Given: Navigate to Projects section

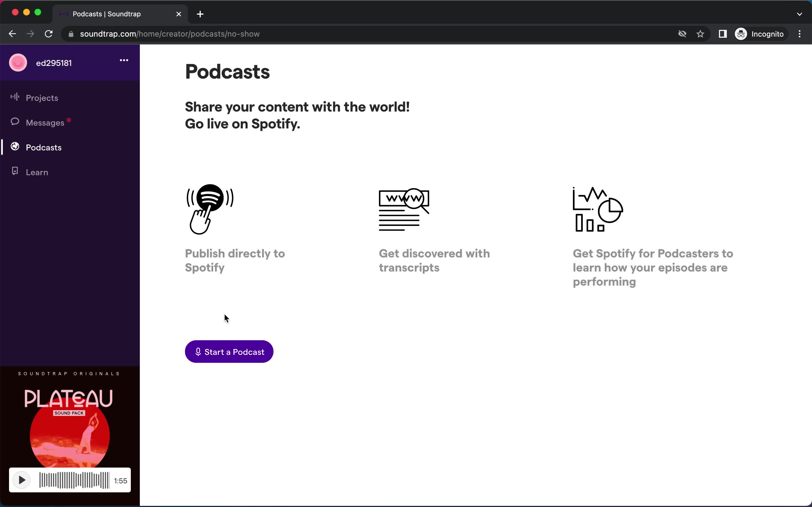Looking at the screenshot, I should click(41, 97).
